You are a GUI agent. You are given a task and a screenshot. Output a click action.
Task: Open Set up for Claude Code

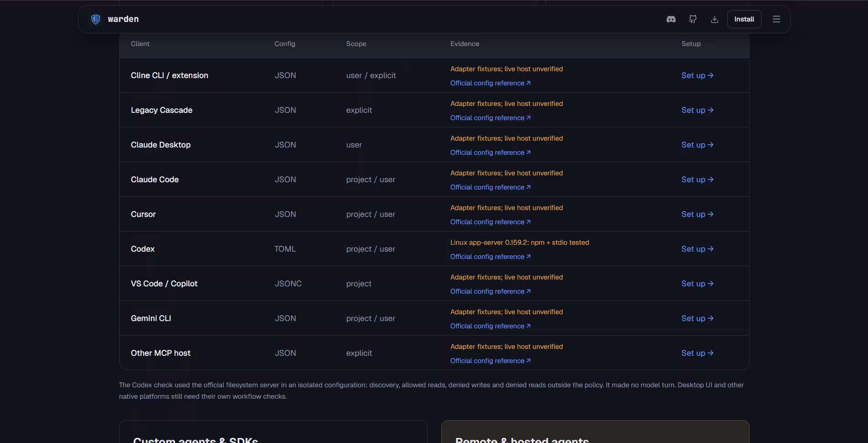click(x=697, y=179)
